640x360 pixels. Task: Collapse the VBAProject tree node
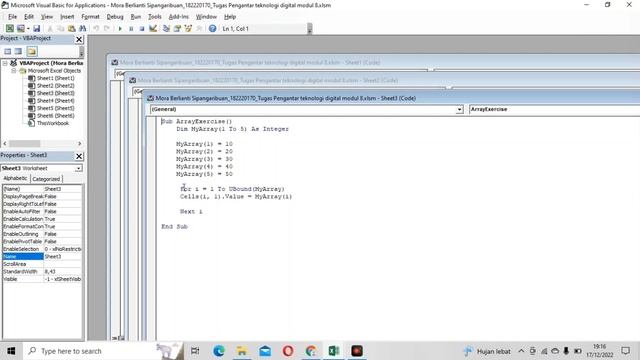click(x=5, y=63)
